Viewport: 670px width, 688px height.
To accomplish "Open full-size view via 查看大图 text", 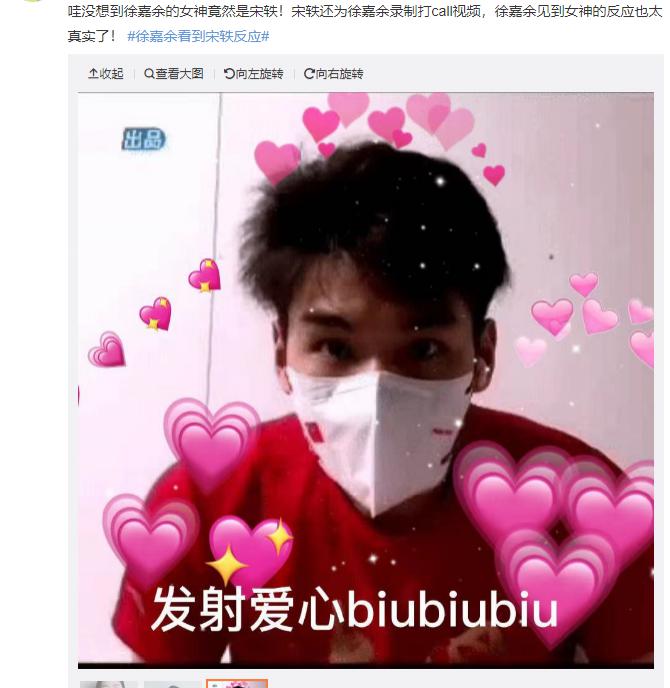I will [179, 74].
